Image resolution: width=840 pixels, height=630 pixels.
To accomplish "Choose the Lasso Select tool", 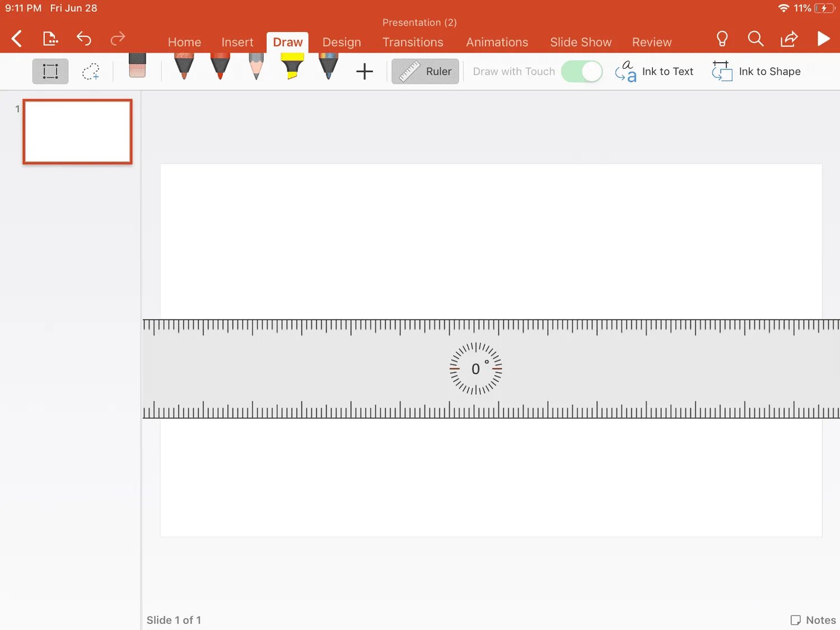I will (x=91, y=72).
